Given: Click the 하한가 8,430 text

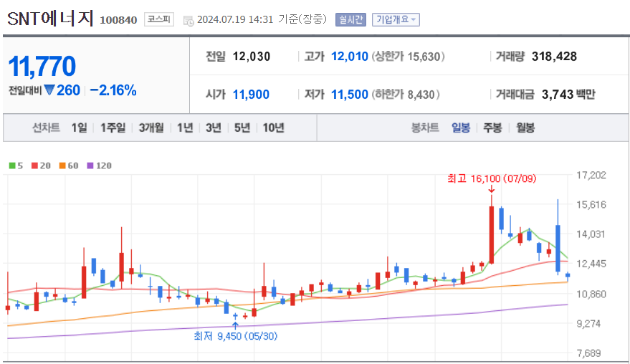Looking at the screenshot, I should 406,95.
